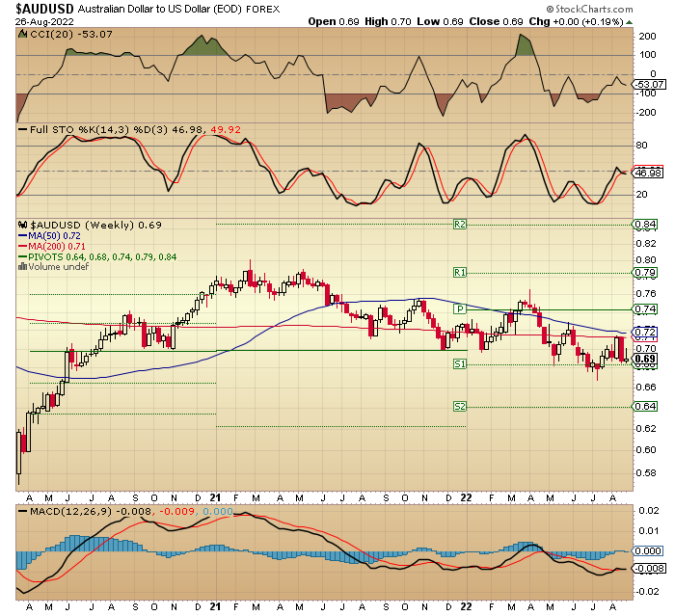675x616 pixels.
Task: Click the 0.000 tag on the MACD axis
Action: coord(647,551)
